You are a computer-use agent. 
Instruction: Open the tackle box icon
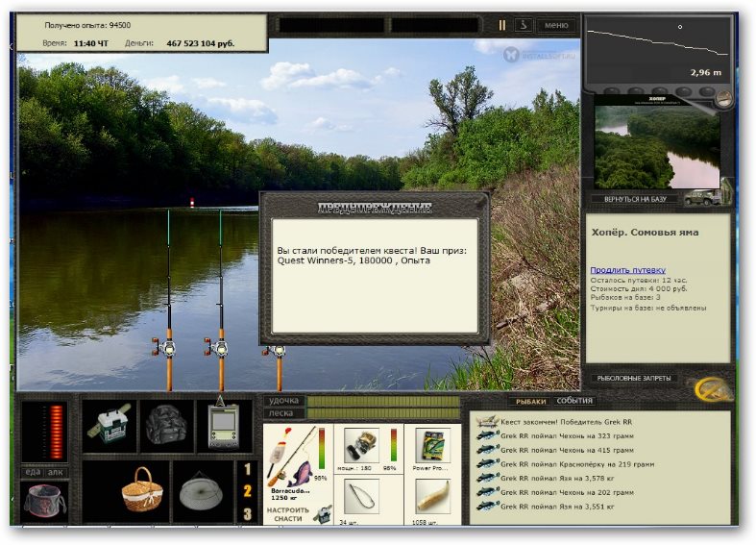tap(109, 425)
